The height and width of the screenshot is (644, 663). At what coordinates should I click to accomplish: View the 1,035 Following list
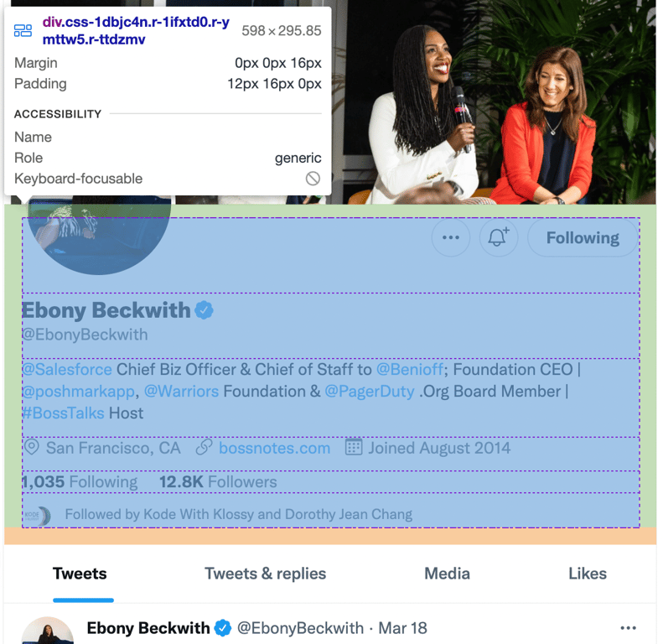pos(80,482)
